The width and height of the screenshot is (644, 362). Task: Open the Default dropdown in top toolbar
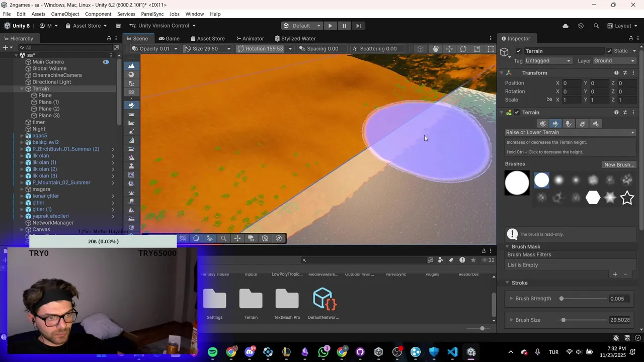click(301, 26)
